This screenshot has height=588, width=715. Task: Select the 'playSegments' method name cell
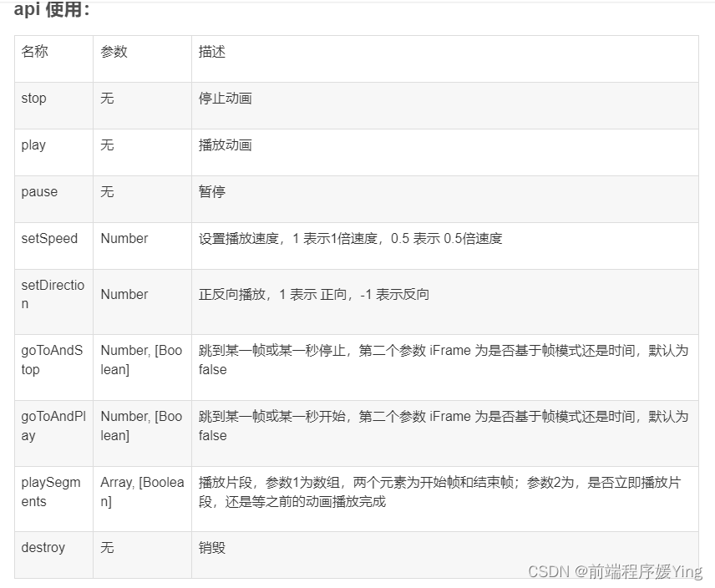pyautogui.click(x=53, y=499)
